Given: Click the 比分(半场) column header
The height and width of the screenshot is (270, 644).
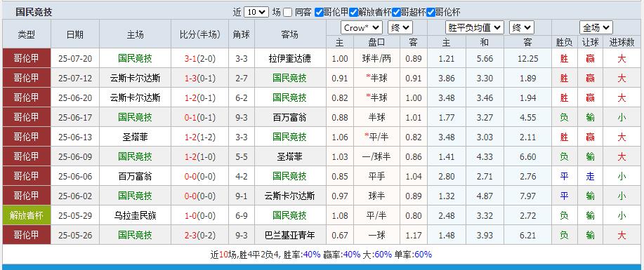Looking at the screenshot, I should tap(200, 34).
